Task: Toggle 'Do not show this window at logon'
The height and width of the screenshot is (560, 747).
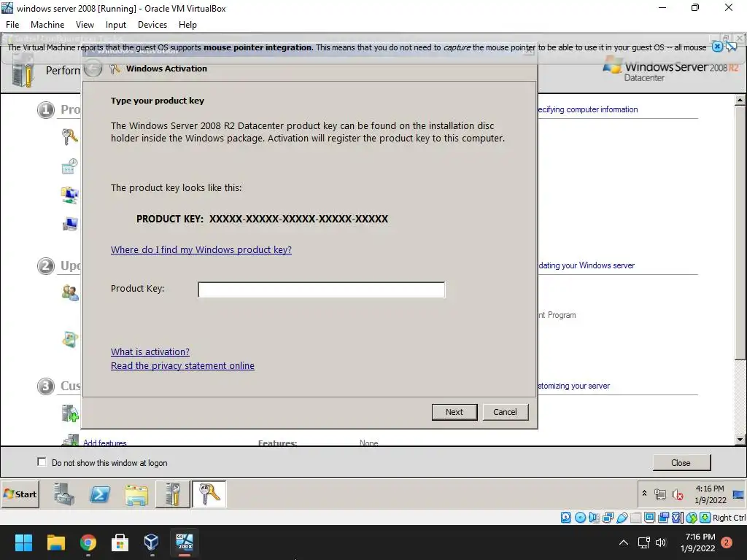Action: tap(42, 462)
